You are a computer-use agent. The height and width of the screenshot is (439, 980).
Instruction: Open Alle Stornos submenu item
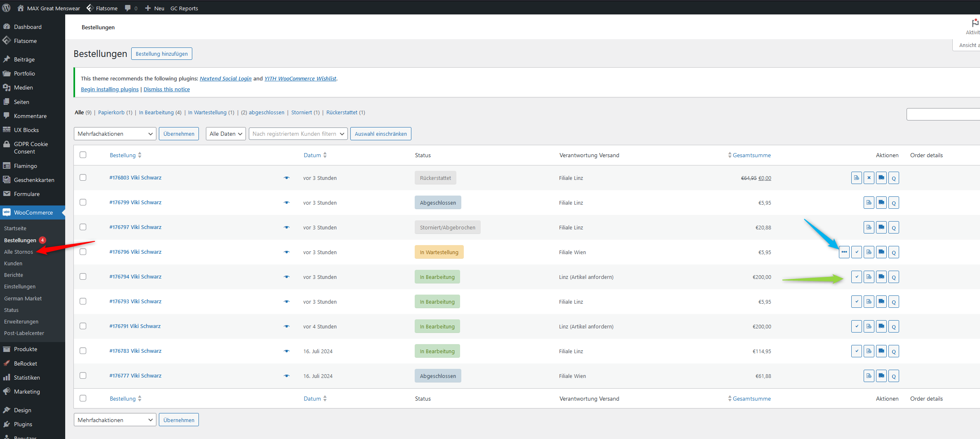click(19, 252)
